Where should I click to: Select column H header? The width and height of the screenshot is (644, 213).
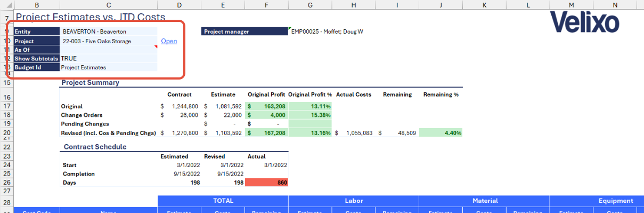pyautogui.click(x=354, y=5)
